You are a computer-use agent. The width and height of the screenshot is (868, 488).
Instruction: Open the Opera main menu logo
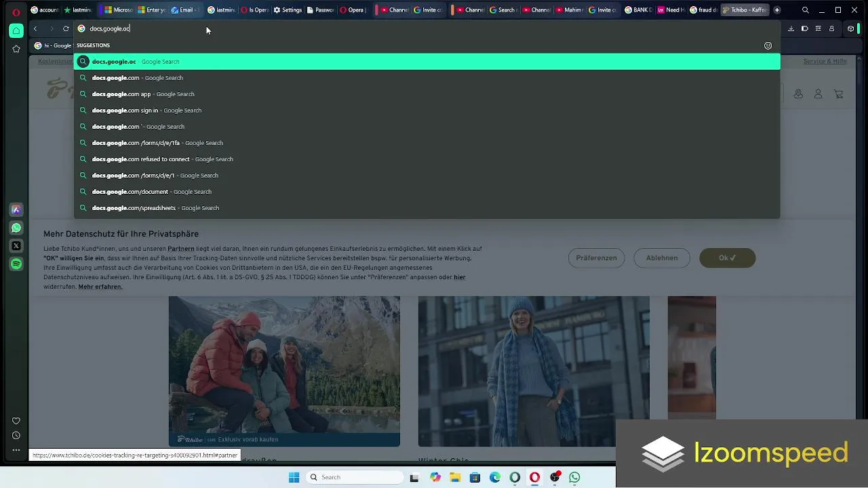click(16, 12)
